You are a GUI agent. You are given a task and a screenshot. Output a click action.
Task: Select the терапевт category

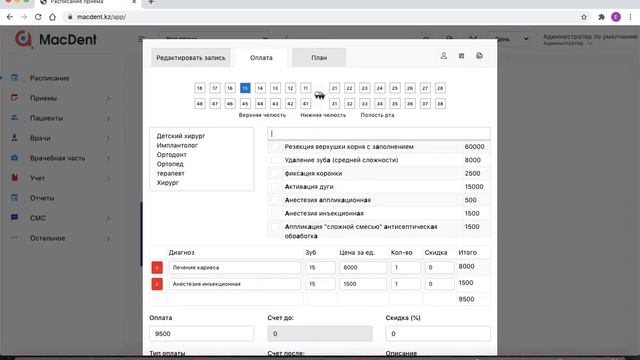171,173
